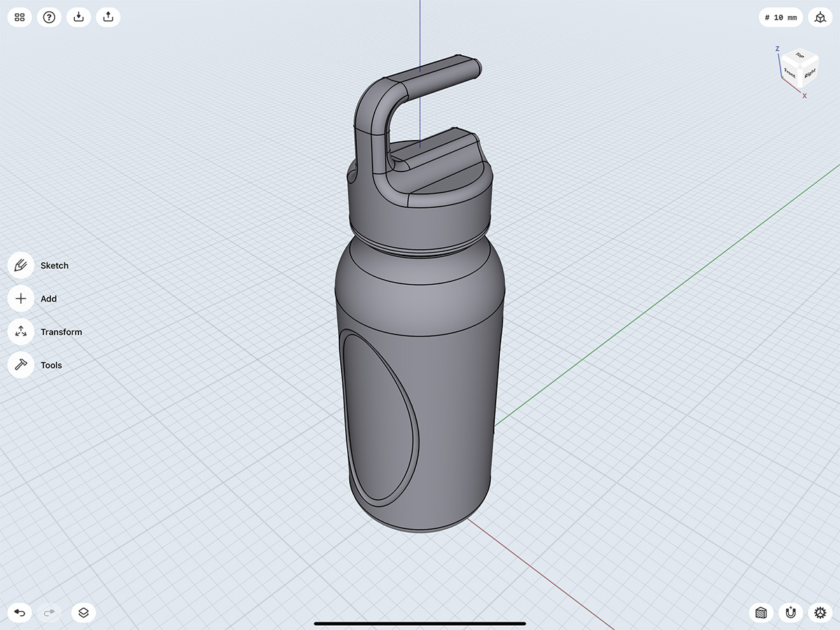Open the Tools menu
The image size is (840, 630).
click(x=20, y=365)
